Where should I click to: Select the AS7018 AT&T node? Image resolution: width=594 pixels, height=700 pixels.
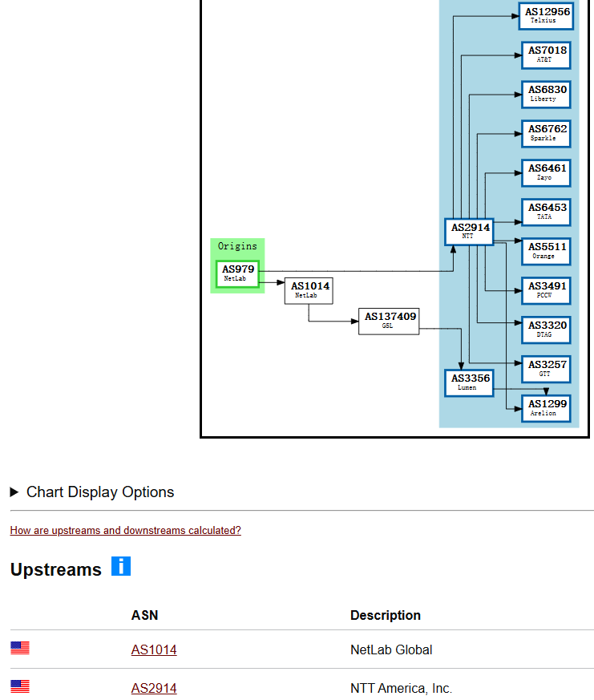click(546, 55)
